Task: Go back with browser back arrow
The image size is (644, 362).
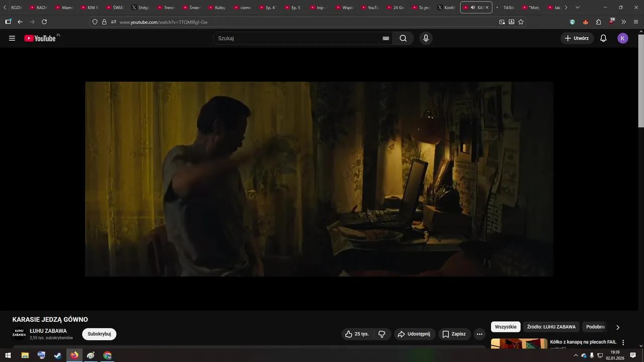Action: 20,22
